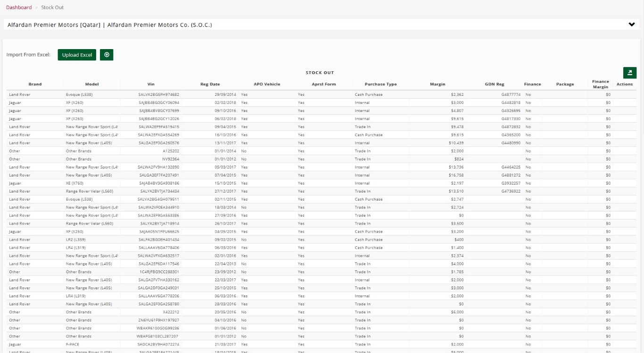Click the Margin column header
Screen dimensions: 644x353
click(438, 84)
